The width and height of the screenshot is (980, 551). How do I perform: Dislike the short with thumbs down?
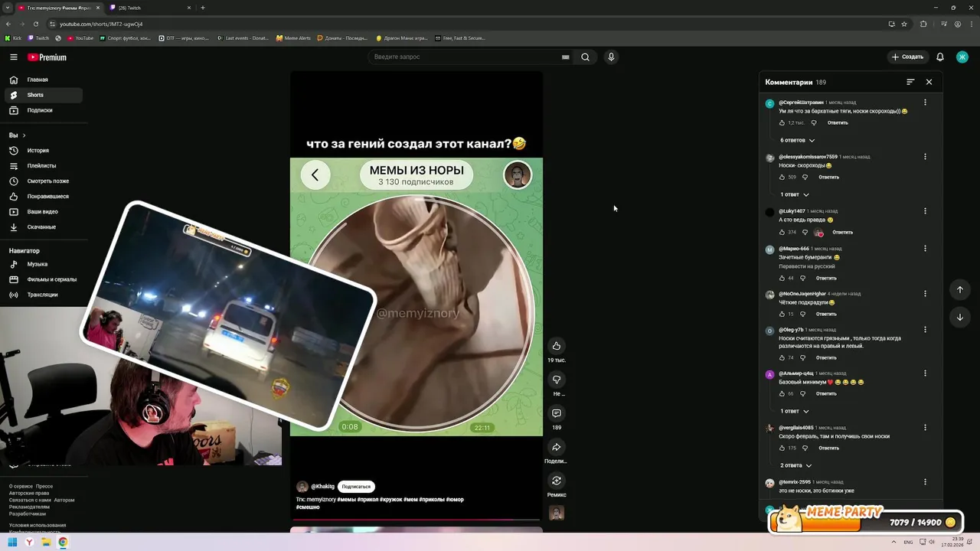(557, 380)
